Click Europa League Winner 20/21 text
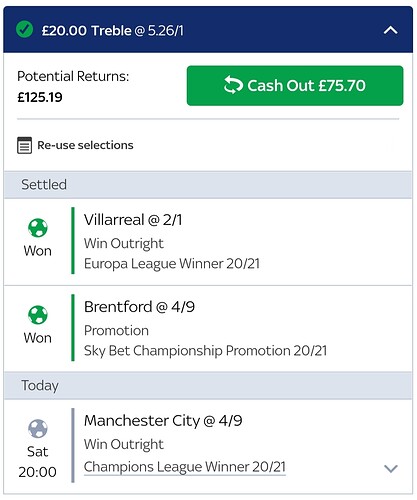Viewport: 417px width, 500px height. [172, 264]
